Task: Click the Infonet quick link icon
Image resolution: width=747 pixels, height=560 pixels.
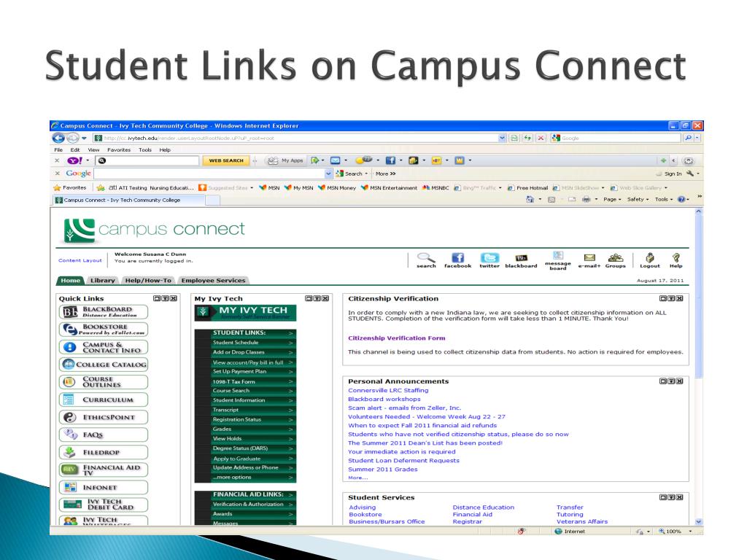Action: 70,487
